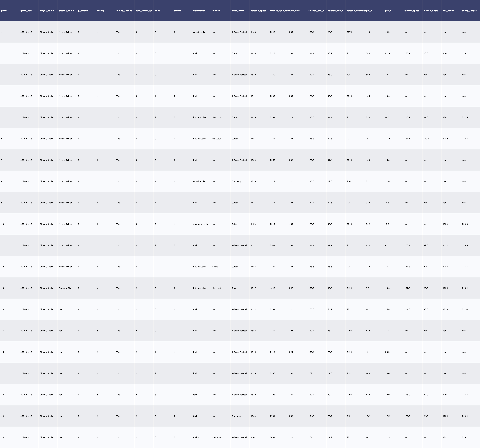Image resolution: width=480 pixels, height=448 pixels.
Task: Select the Sinker pitch name cell
Action: coord(235,288)
